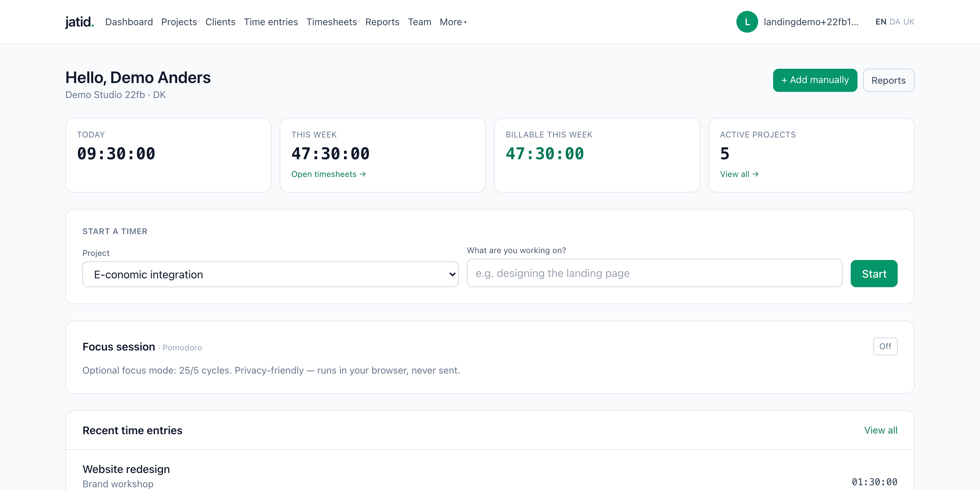Click the green Billable This Week 47:30:00 total
This screenshot has height=490, width=980.
545,154
